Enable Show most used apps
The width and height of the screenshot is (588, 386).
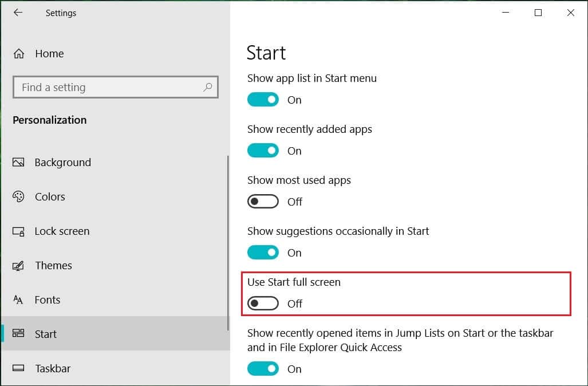[x=263, y=201]
